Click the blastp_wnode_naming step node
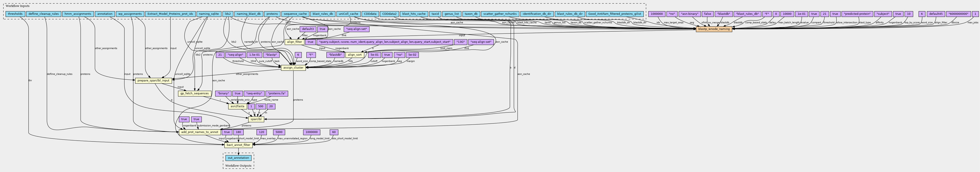 pyautogui.click(x=714, y=29)
